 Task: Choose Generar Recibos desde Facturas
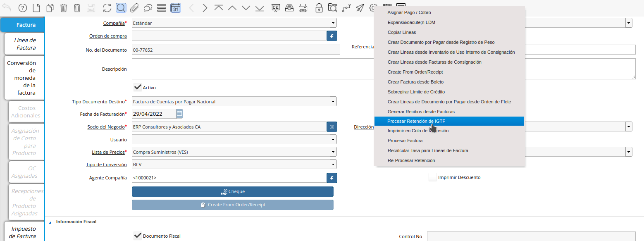[x=449, y=112]
